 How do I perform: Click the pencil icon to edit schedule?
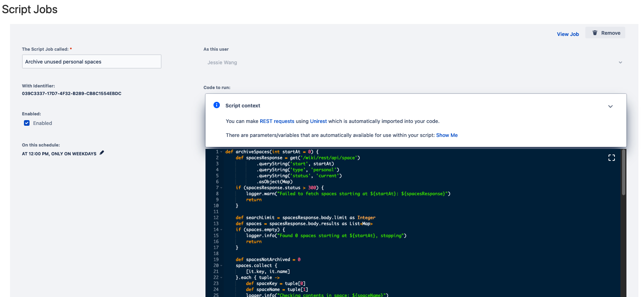102,153
